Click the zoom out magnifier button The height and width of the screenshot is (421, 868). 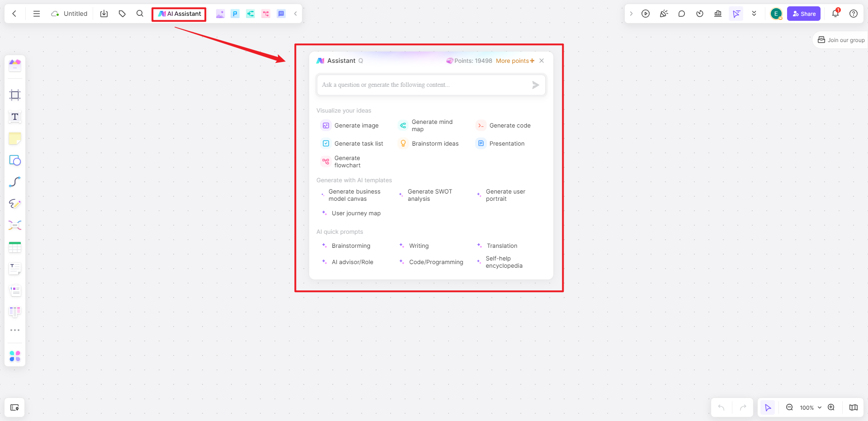pos(789,407)
